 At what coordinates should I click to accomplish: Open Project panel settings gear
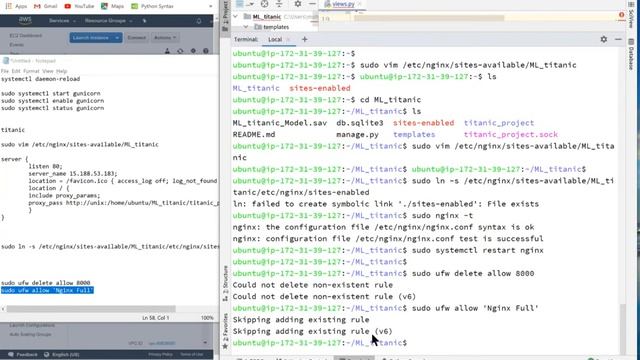click(298, 4)
